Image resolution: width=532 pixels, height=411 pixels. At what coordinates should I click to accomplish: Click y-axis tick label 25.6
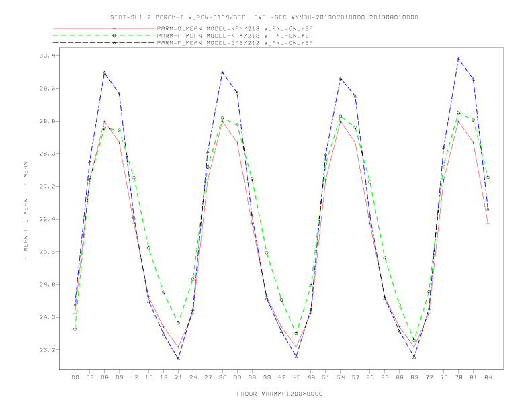[x=49, y=252]
